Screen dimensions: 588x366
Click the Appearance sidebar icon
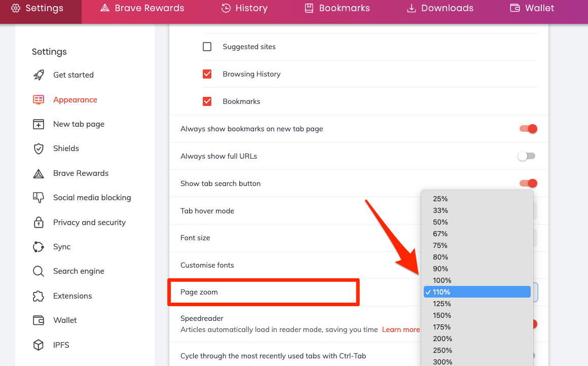tap(39, 100)
